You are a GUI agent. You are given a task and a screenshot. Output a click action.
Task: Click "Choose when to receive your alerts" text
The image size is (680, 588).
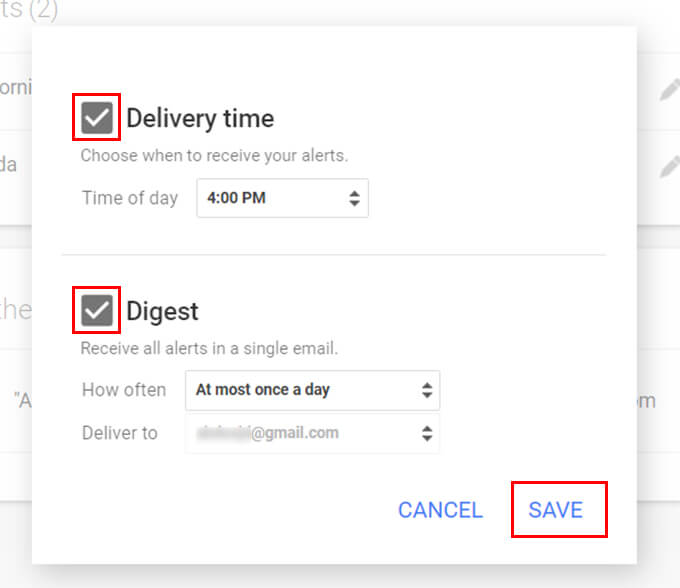(x=214, y=156)
